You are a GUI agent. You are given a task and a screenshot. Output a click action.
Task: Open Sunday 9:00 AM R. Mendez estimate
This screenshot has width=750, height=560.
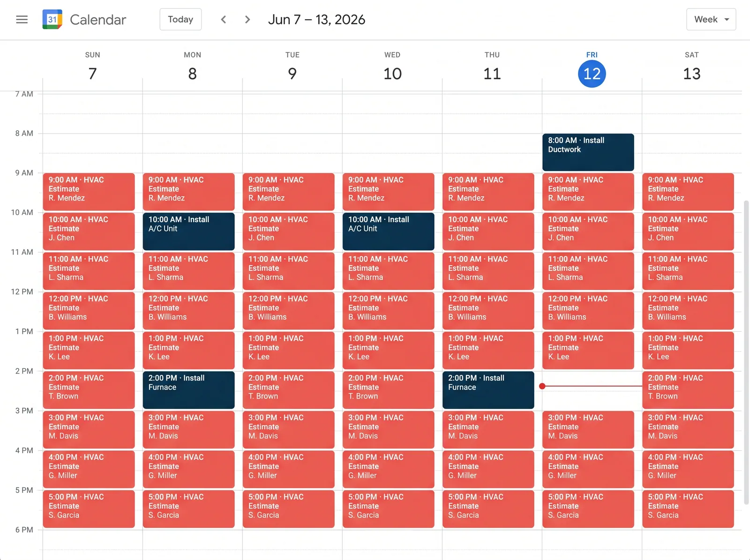89,192
